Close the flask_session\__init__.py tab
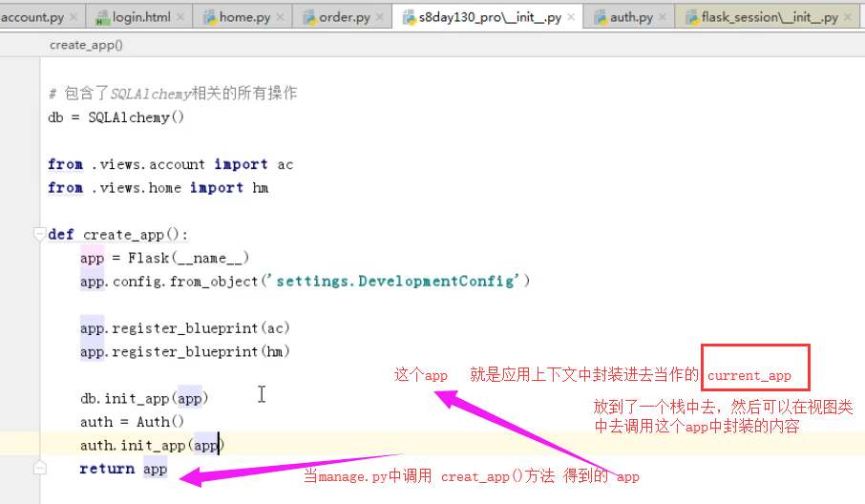The height and width of the screenshot is (504, 865). [848, 17]
